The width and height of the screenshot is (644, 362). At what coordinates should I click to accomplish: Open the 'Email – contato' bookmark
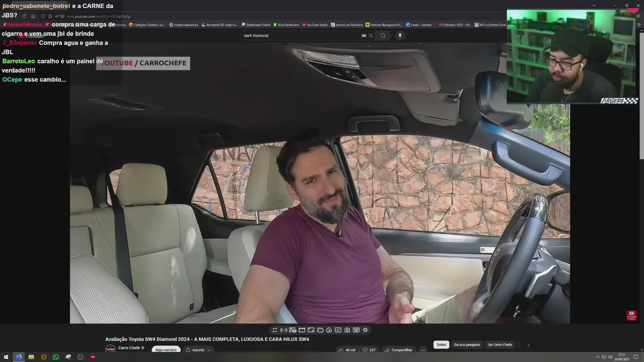pos(419,25)
